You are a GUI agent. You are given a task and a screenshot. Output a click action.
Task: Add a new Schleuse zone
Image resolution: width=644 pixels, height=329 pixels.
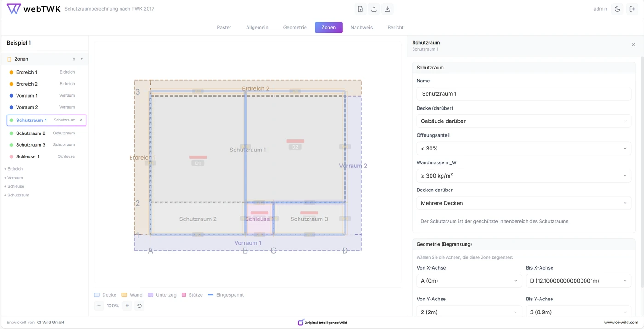pos(14,186)
